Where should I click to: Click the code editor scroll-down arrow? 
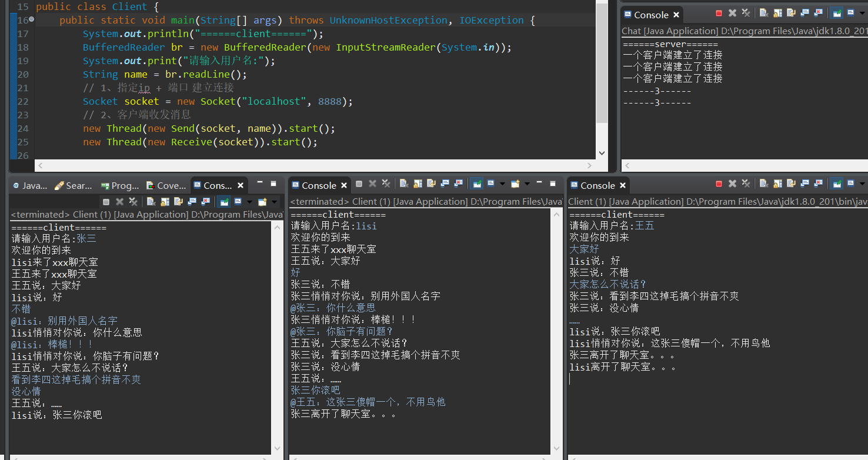pos(602,153)
